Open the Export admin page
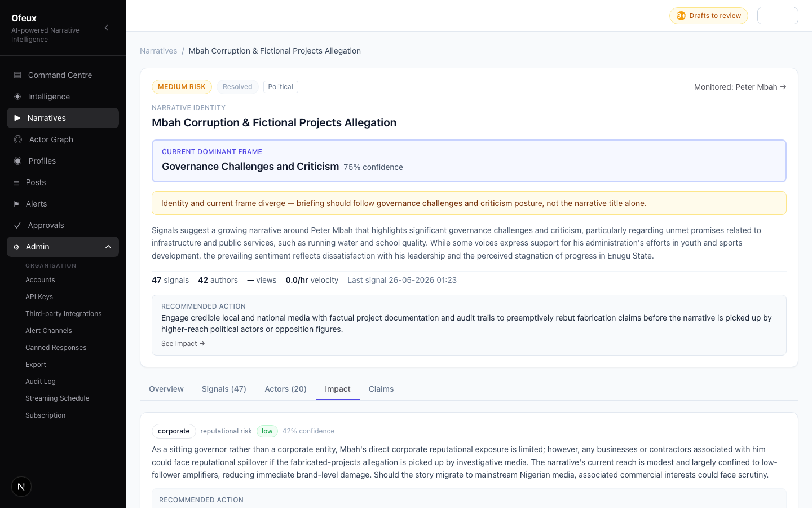The image size is (812, 508). 36,365
